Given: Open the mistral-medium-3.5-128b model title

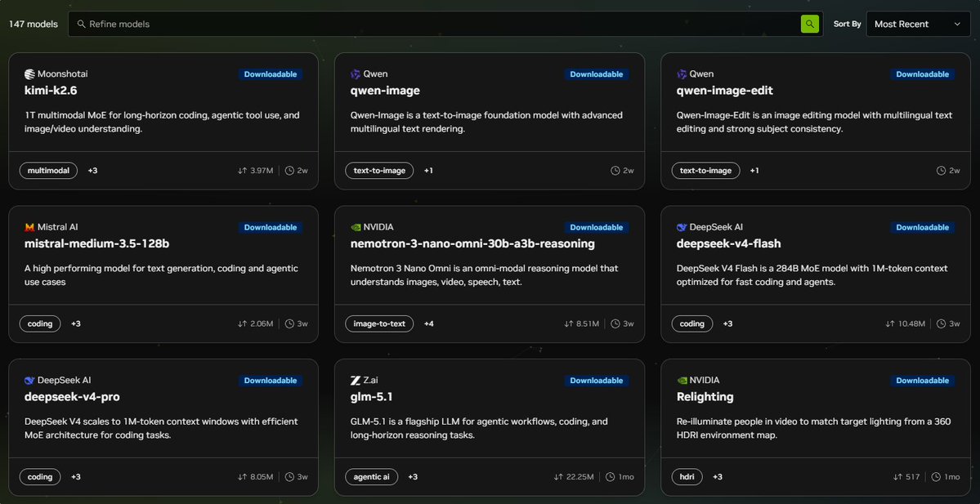Looking at the screenshot, I should tap(97, 243).
